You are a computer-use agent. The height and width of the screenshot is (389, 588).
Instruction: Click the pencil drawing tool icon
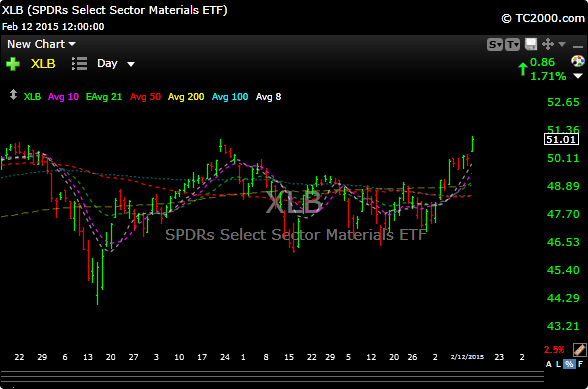click(x=579, y=350)
